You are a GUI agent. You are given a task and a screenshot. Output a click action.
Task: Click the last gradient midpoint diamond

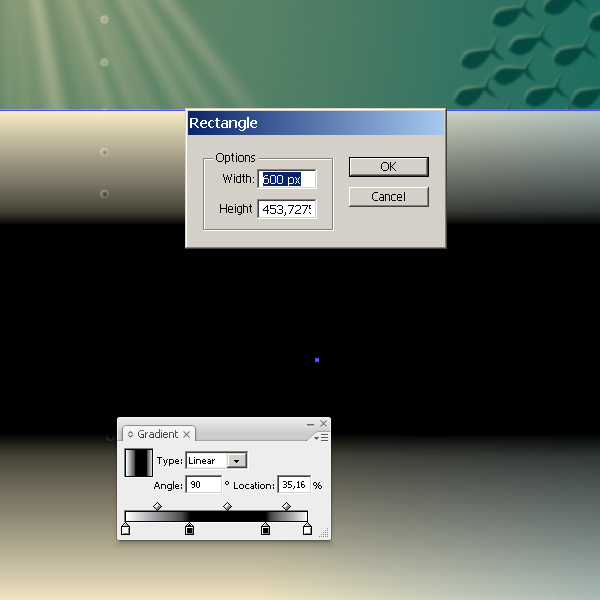click(x=286, y=506)
